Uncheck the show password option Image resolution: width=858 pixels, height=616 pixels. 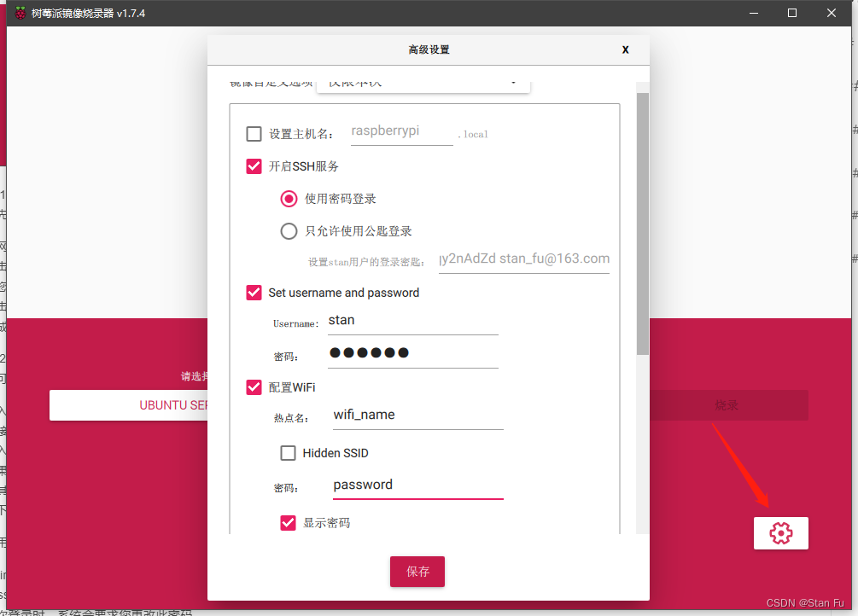pyautogui.click(x=289, y=523)
